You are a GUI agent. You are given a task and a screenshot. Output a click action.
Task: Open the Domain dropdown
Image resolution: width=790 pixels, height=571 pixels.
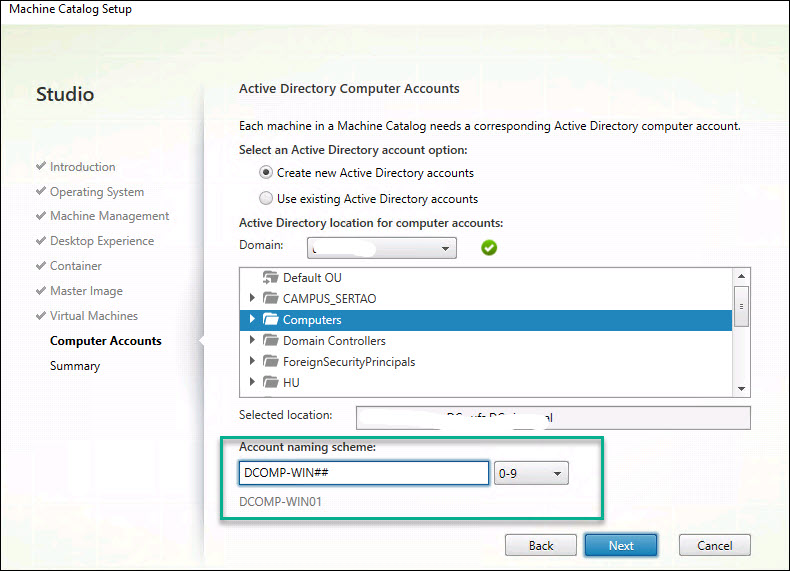point(382,247)
